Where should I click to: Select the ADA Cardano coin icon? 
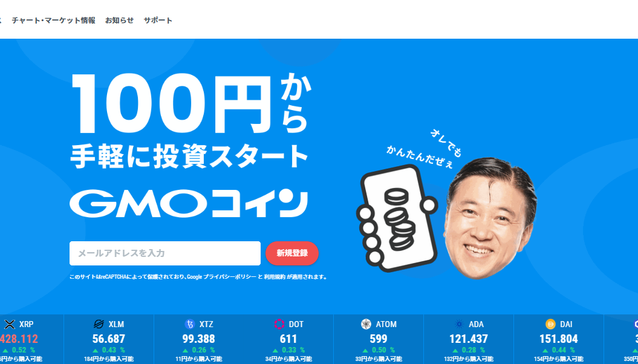460,324
